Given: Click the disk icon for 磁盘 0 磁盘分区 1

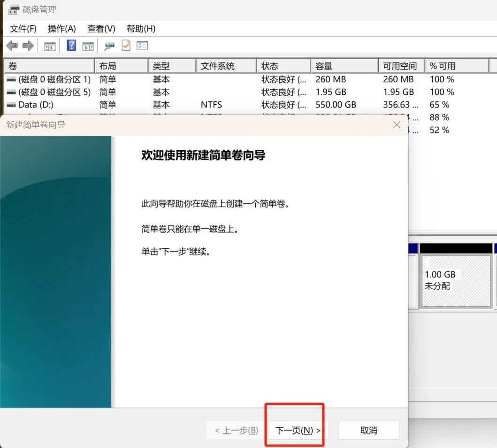Looking at the screenshot, I should [x=11, y=79].
